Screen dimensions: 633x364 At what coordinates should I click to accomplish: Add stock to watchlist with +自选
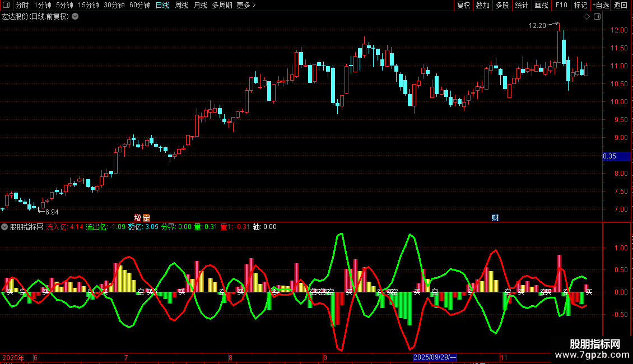tap(601, 6)
